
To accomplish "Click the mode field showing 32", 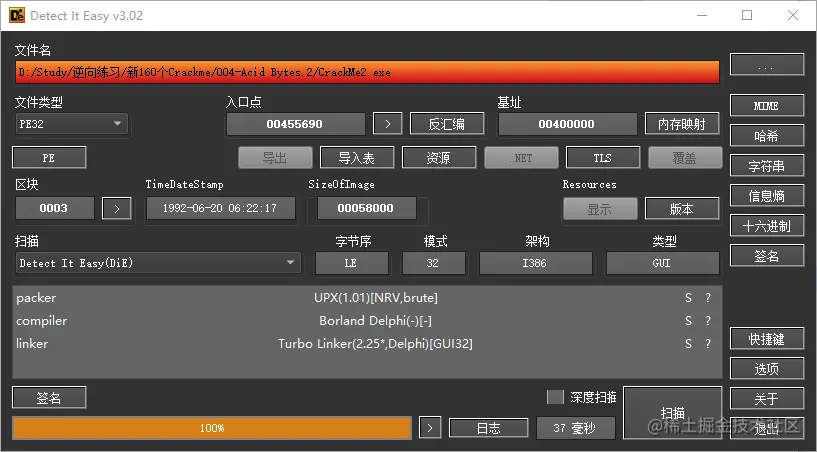I will tap(434, 263).
